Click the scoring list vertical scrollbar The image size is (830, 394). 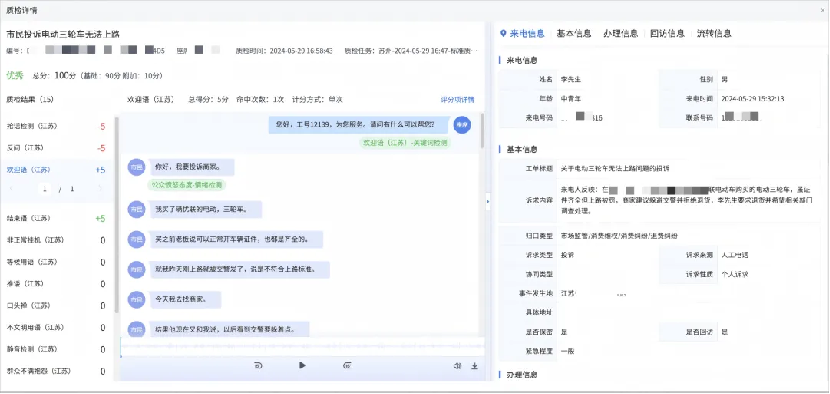[x=116, y=214]
